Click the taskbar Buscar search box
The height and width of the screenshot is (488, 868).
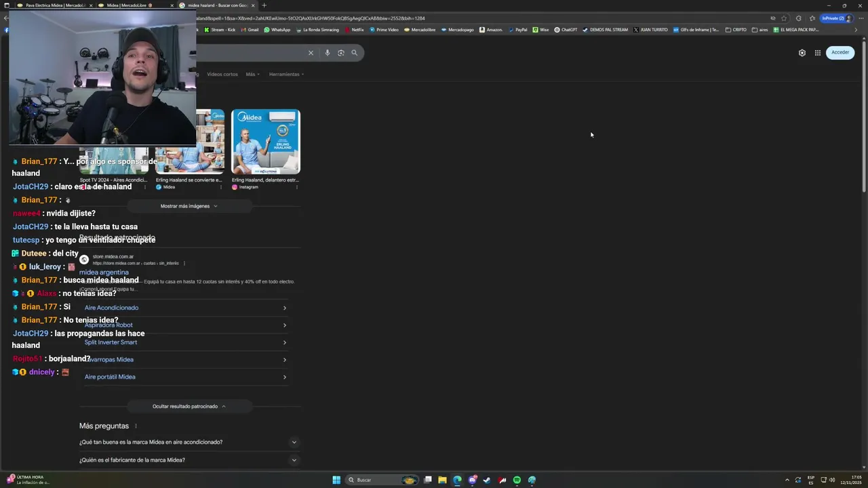click(382, 480)
